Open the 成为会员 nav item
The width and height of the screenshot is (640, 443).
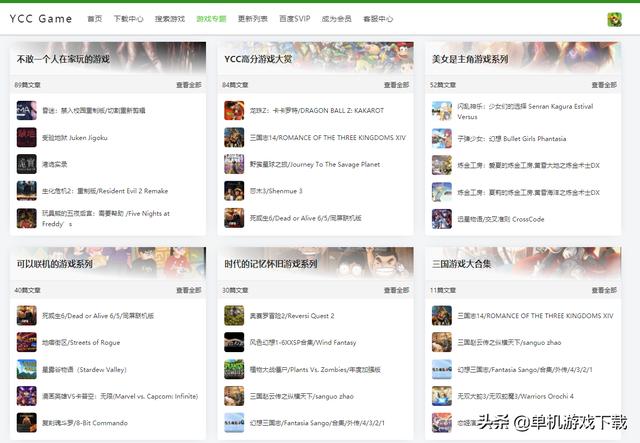(336, 19)
